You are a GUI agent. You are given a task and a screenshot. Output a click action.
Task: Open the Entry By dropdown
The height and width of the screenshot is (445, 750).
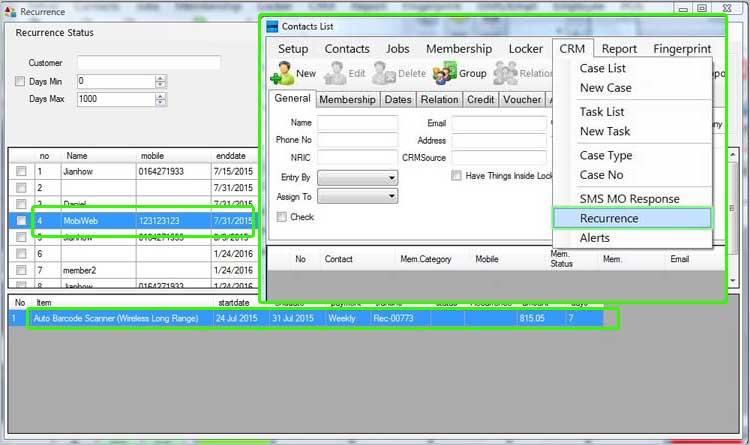pos(357,178)
